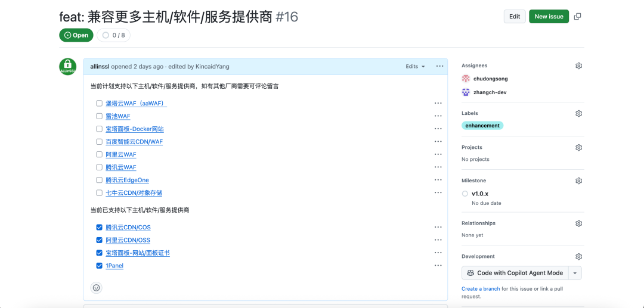Screen dimensions: 644x308
Task: Open options menu for 阿里云WAF row
Action: click(438, 154)
